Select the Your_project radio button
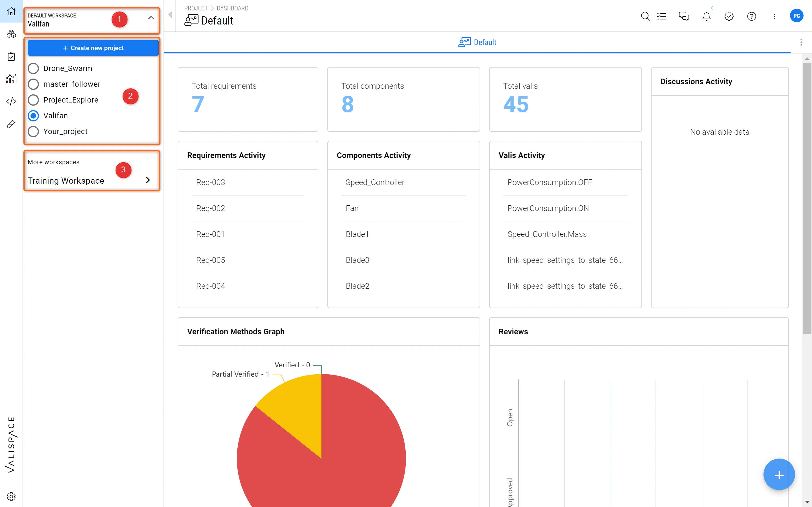 [x=33, y=132]
